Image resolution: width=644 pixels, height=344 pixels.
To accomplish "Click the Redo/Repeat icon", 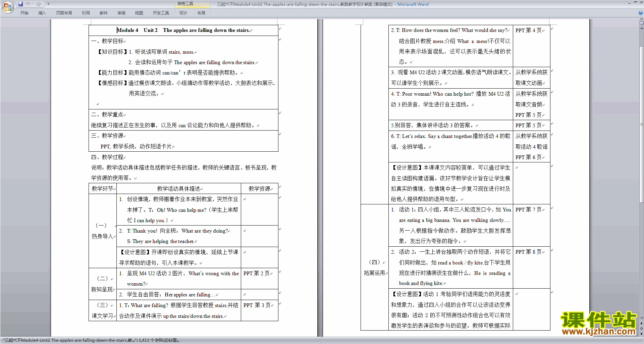I will click(39, 4).
